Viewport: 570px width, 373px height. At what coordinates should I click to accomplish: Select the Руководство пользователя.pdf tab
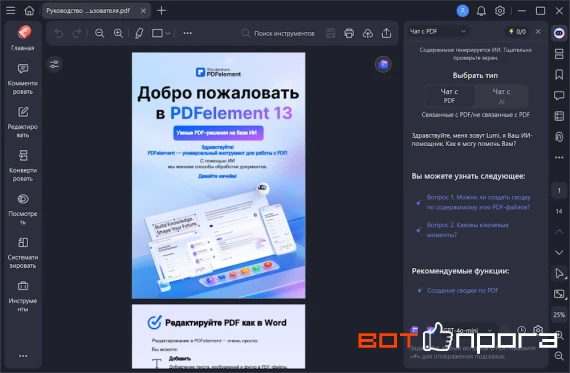tap(88, 11)
